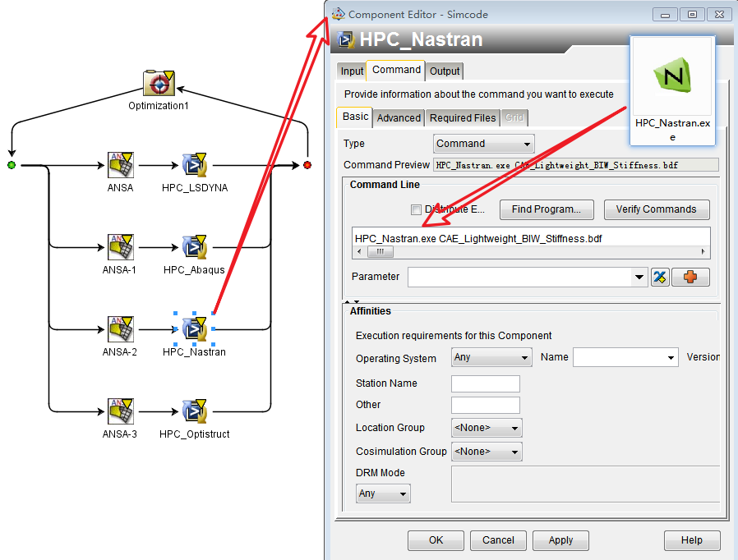
Task: Click the Component Editor title bar icon
Action: pos(339,14)
